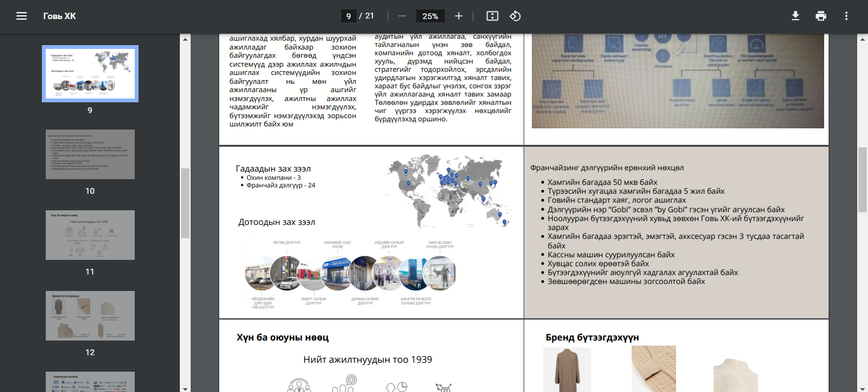Screen dimensions: 868x392
Task: Click the "Хамгийн багадаа 50 мкв байх" line
Action: tap(602, 182)
